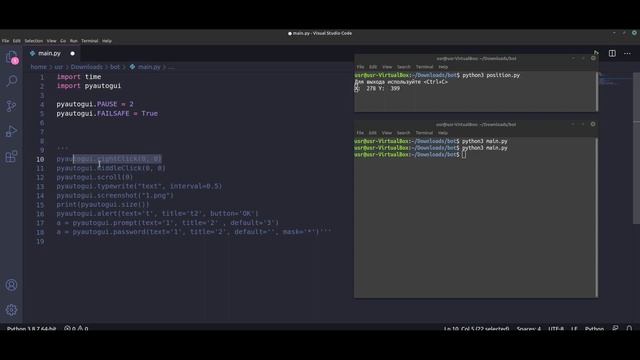Screen dimensions: 640x360
Task: Click Ln 10, Col 5 cursor position
Action: pyautogui.click(x=476, y=329)
